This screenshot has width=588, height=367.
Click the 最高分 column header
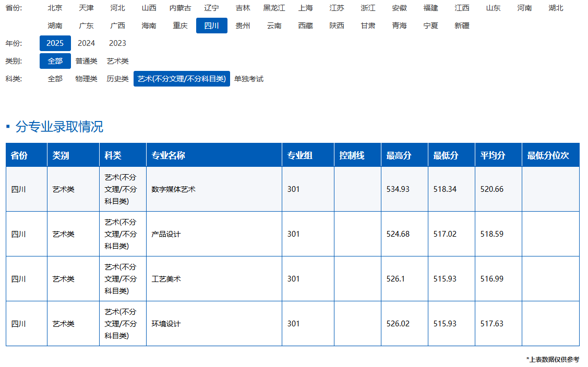[405, 155]
